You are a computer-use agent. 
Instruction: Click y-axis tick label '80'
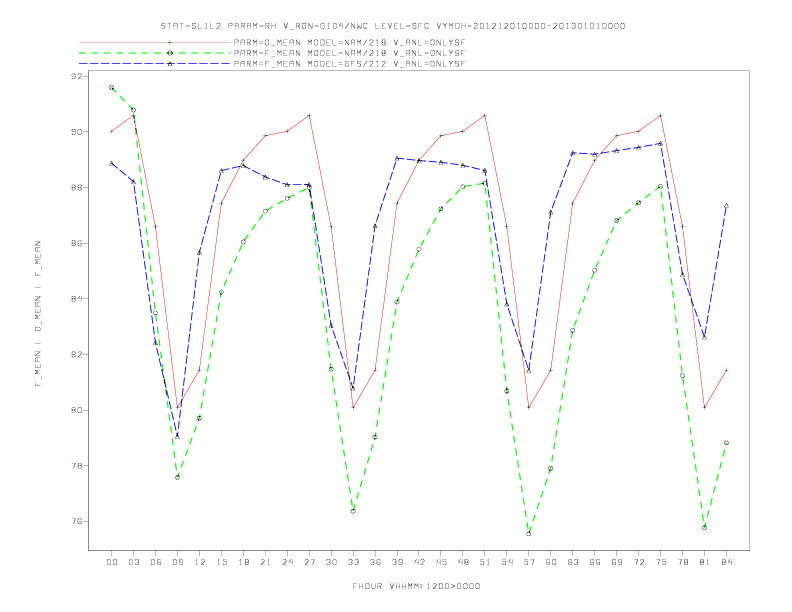click(x=76, y=410)
